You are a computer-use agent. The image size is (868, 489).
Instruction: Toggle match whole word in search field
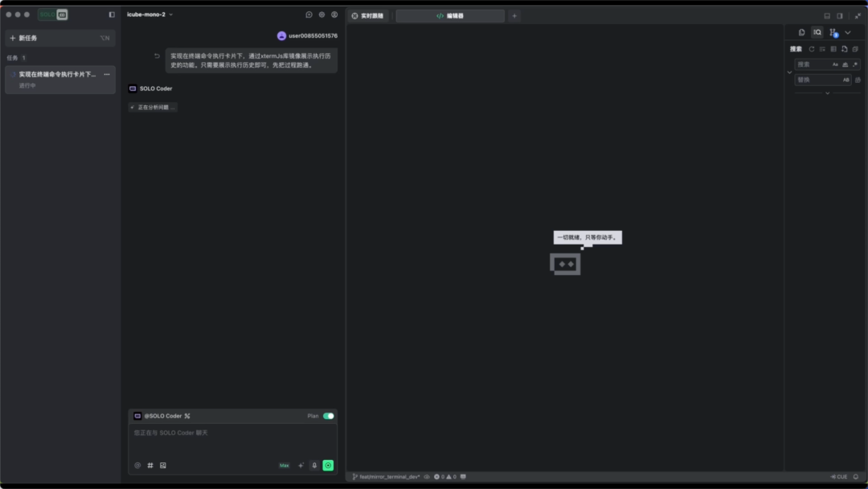point(845,65)
